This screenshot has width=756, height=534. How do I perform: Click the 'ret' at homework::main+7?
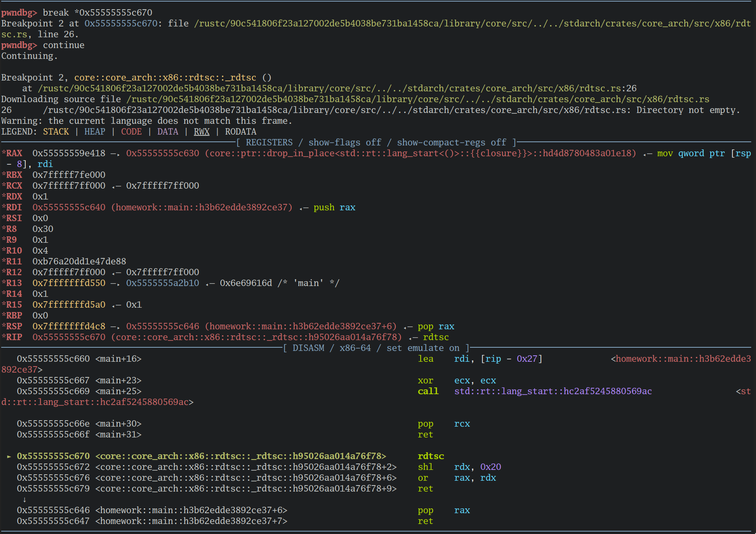click(x=425, y=521)
